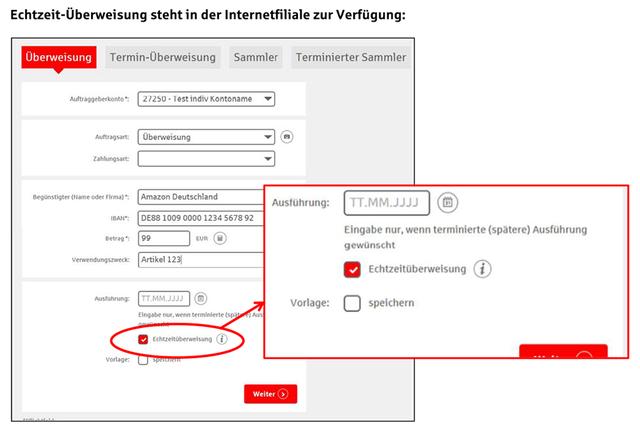Viewport: 640px width, 429px height.
Task: Click the info icon inside the red ellipse
Action: coord(222,339)
